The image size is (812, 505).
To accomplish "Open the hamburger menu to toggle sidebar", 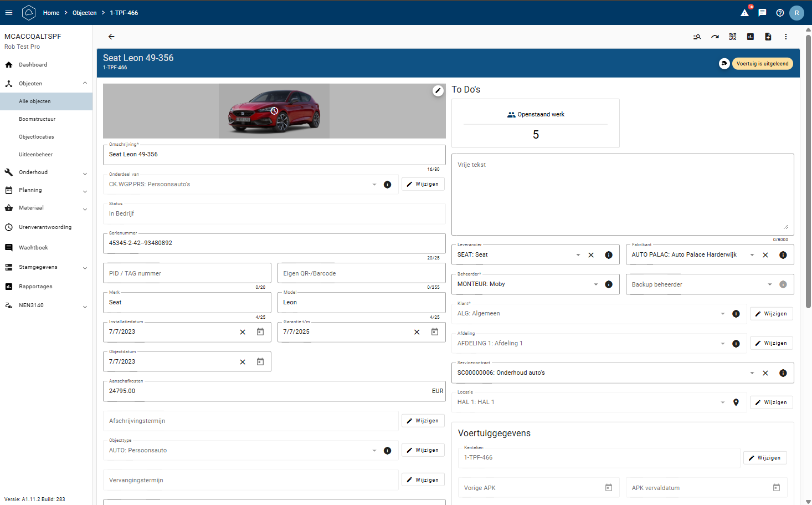I will (9, 13).
